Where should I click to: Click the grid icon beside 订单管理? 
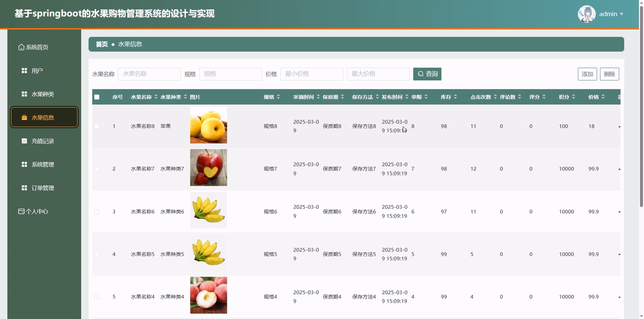pyautogui.click(x=24, y=188)
